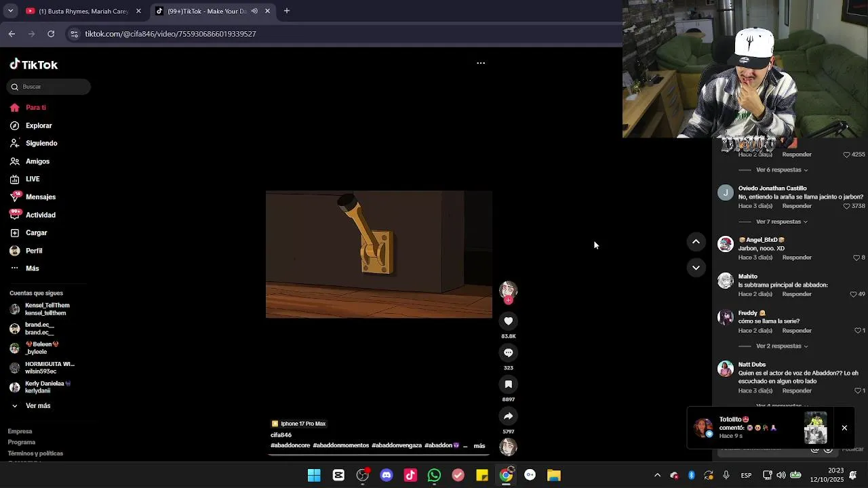Screen dimensions: 868x488
Task: Go to the previous video arrow
Action: pos(696,242)
